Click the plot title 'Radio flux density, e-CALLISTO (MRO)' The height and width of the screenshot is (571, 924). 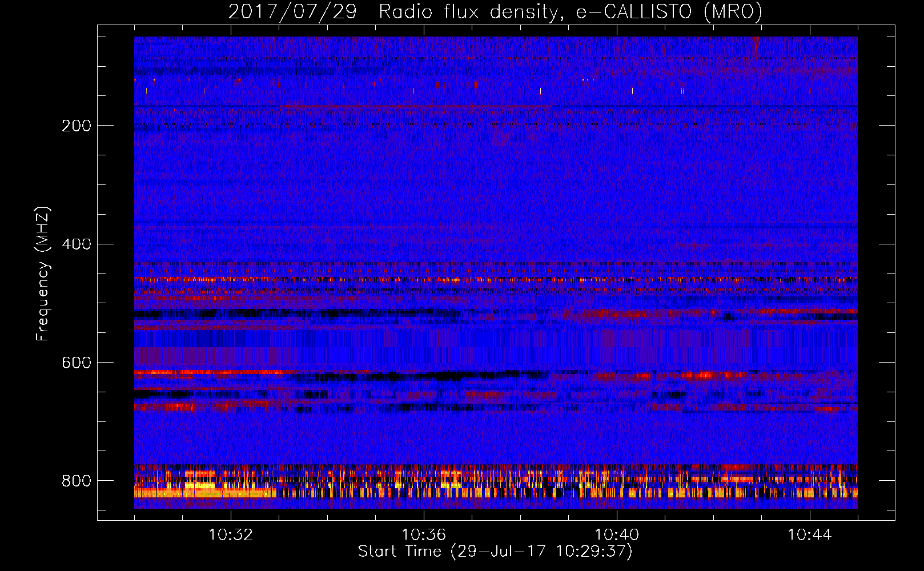pos(571,11)
